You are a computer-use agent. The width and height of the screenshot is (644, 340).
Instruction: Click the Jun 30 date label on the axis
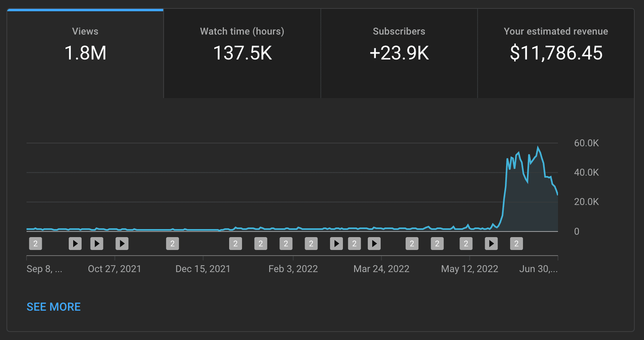pyautogui.click(x=538, y=268)
